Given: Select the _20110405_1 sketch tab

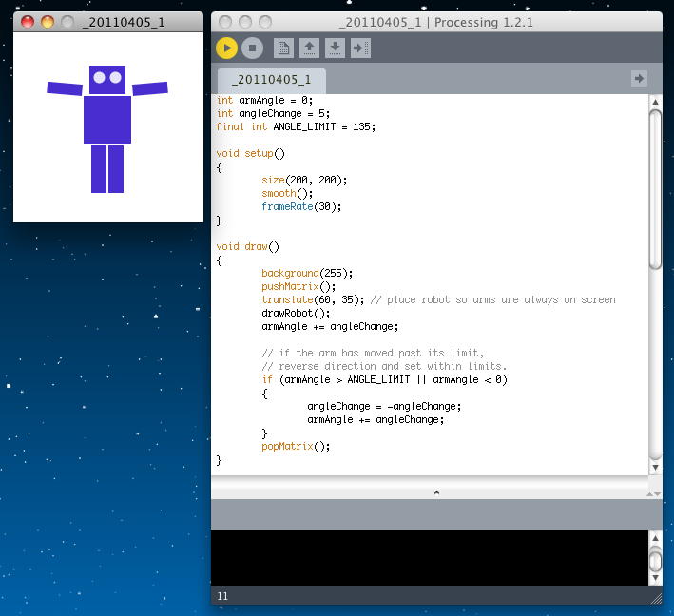Looking at the screenshot, I should point(271,80).
